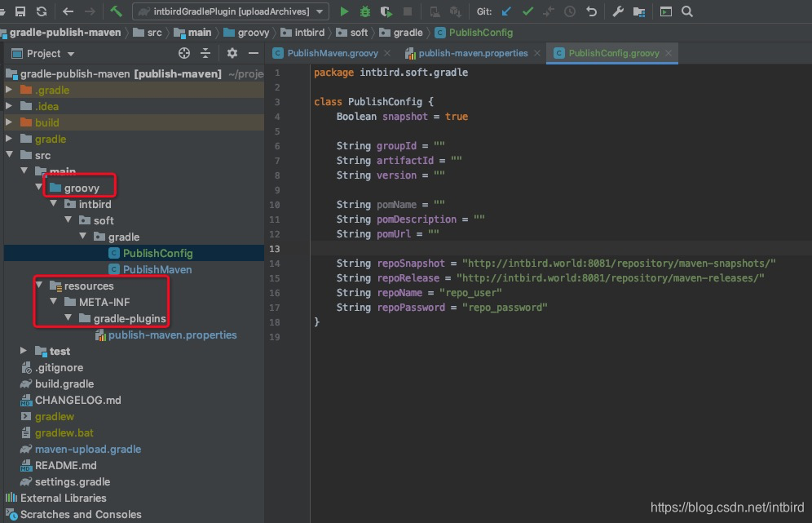
Task: Select External Libraries node
Action: click(56, 499)
